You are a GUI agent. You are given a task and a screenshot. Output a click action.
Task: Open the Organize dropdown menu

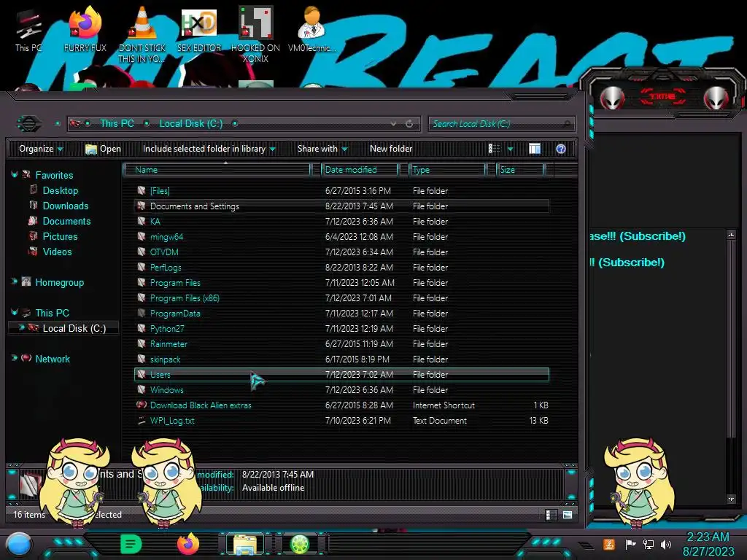[41, 149]
